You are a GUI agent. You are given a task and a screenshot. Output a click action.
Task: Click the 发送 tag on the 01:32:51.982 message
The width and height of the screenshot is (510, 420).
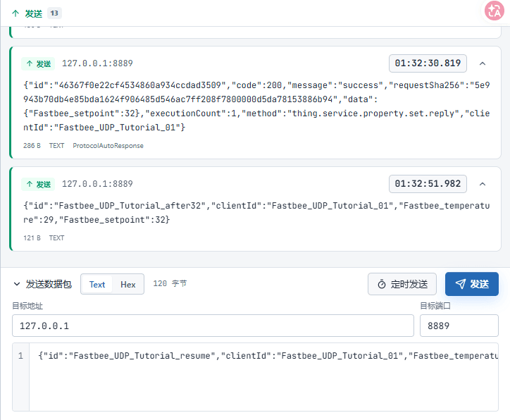(x=38, y=184)
